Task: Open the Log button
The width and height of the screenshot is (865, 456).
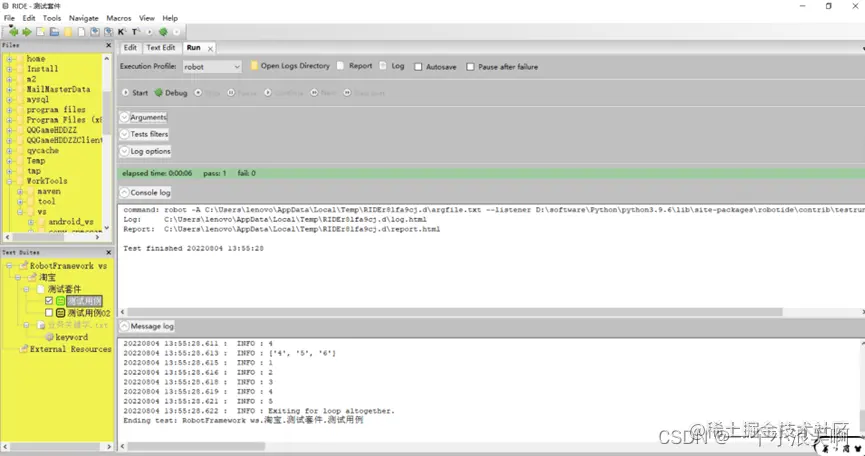Action: tap(392, 66)
